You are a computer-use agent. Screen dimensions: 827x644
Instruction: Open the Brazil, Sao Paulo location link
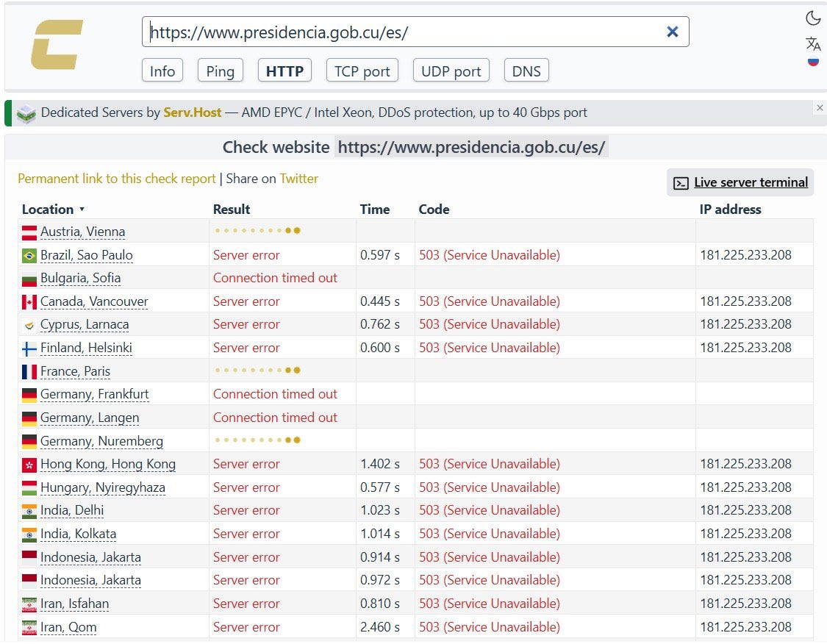[x=87, y=255]
